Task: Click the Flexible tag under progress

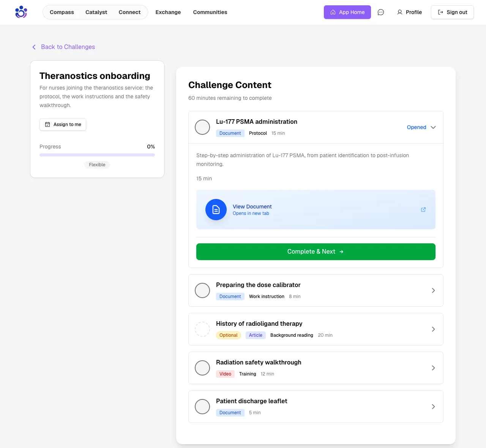Action: pyautogui.click(x=97, y=165)
